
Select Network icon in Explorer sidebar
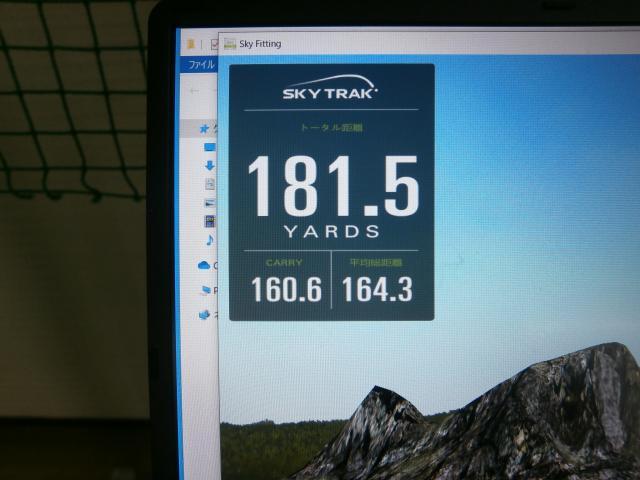coord(204,315)
